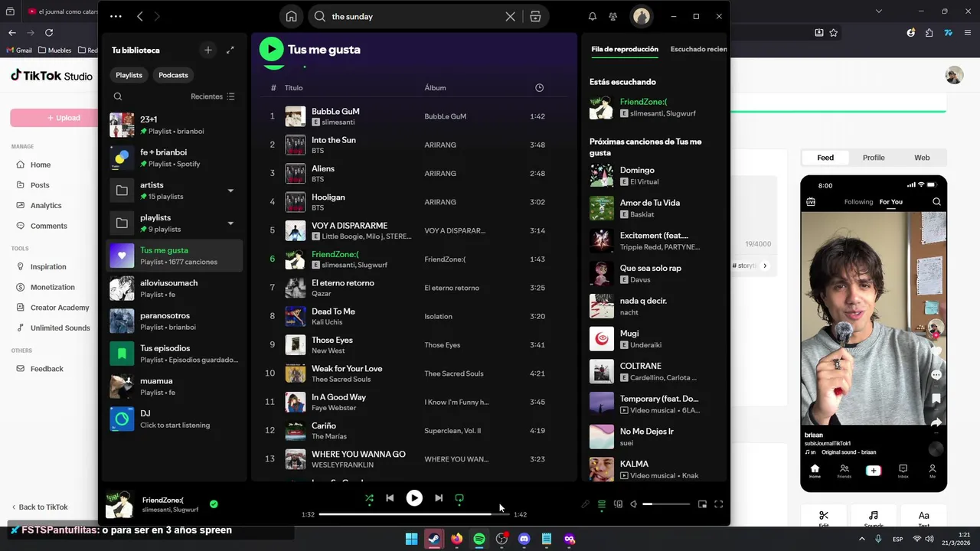Screen dimensions: 980x551
Task: Open ailoviusoumach playlist in library
Action: tap(174, 289)
